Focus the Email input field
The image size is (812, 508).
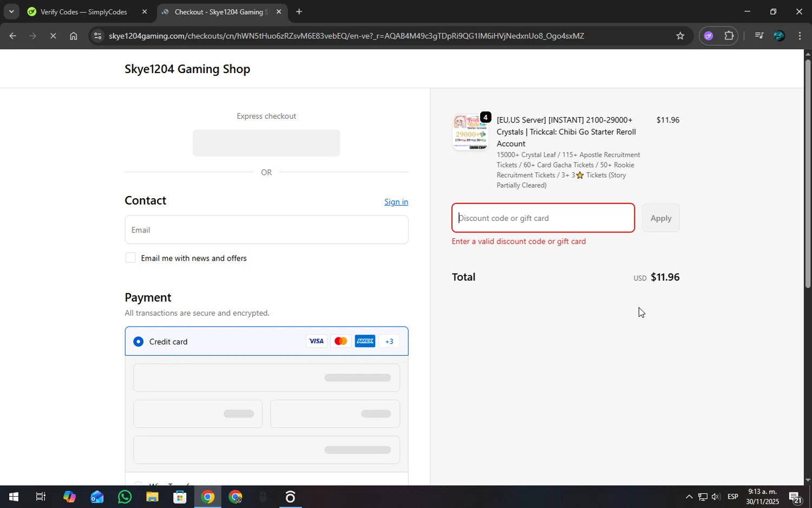click(x=266, y=230)
